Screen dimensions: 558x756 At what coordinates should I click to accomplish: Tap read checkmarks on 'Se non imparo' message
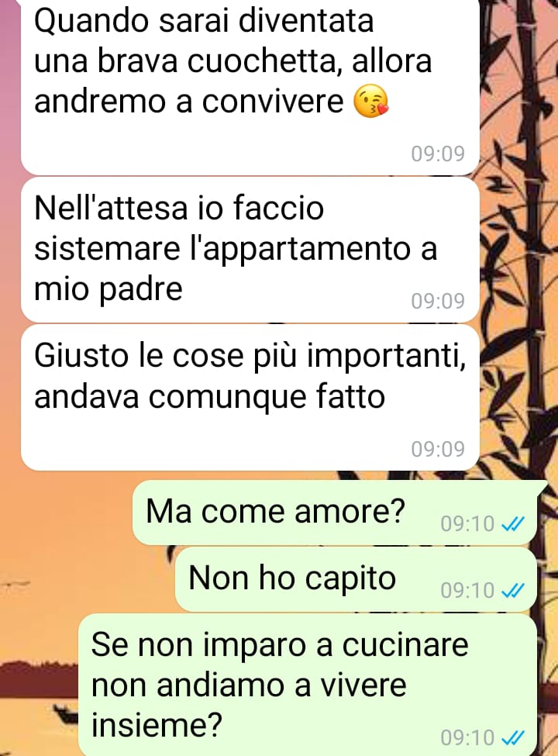pyautogui.click(x=513, y=737)
